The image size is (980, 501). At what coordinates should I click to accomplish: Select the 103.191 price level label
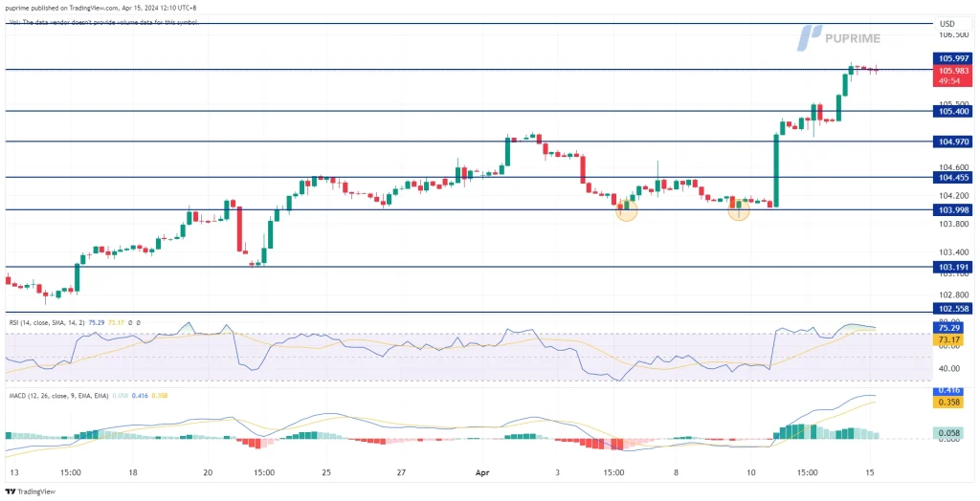[953, 268]
